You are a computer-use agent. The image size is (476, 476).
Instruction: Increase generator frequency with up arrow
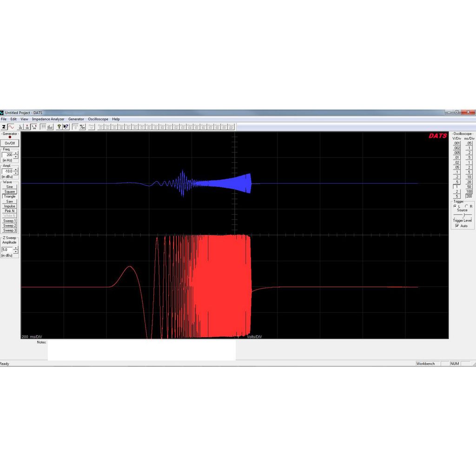point(16,153)
